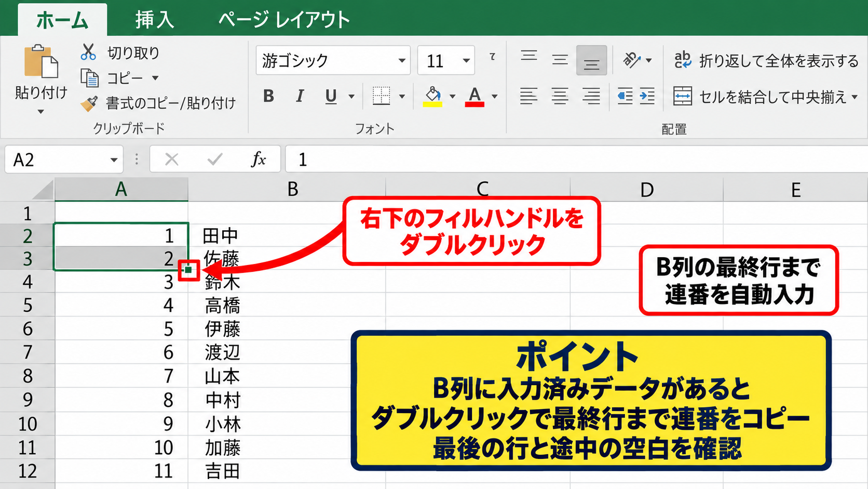The image size is (868, 489).
Task: Open the コピー dropdown arrow
Action: [x=155, y=78]
